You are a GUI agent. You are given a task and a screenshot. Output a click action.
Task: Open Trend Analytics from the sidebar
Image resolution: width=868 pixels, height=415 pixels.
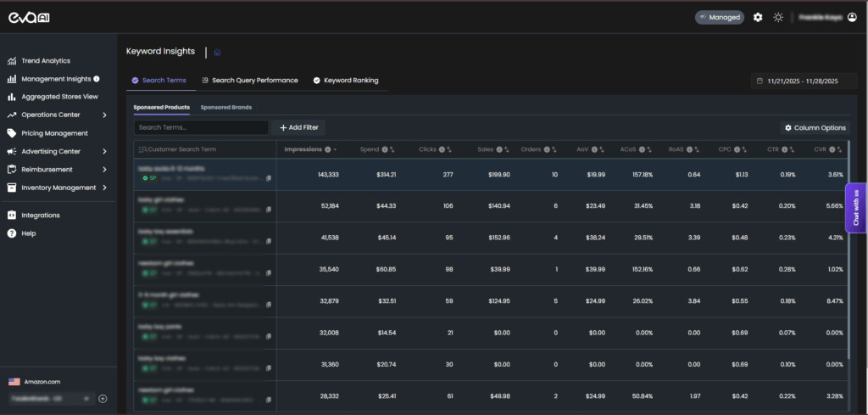pos(46,61)
